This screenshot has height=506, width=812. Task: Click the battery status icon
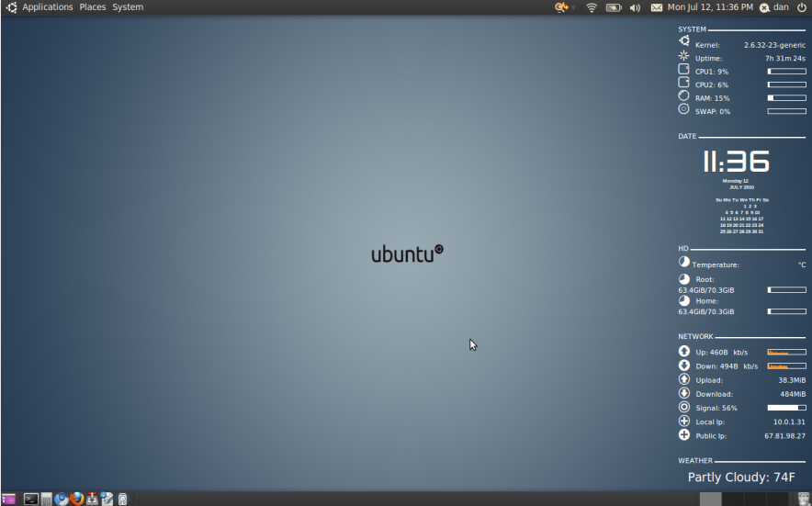[614, 7]
